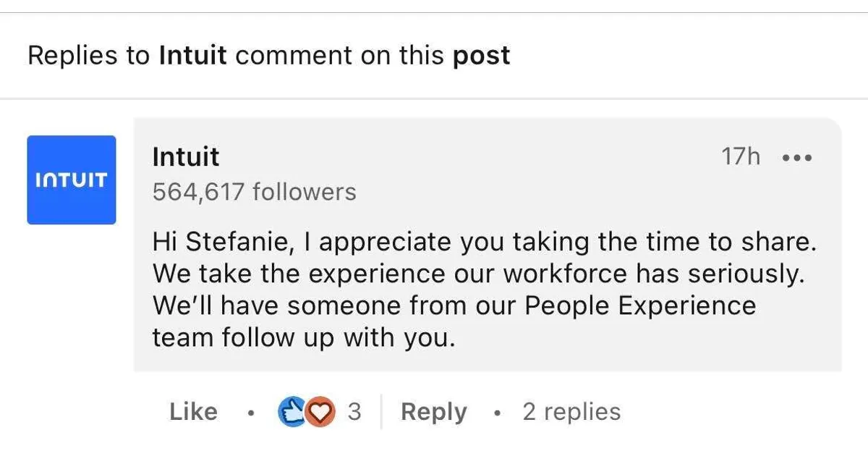
Task: Reply to the Intuit comment
Action: click(x=433, y=412)
